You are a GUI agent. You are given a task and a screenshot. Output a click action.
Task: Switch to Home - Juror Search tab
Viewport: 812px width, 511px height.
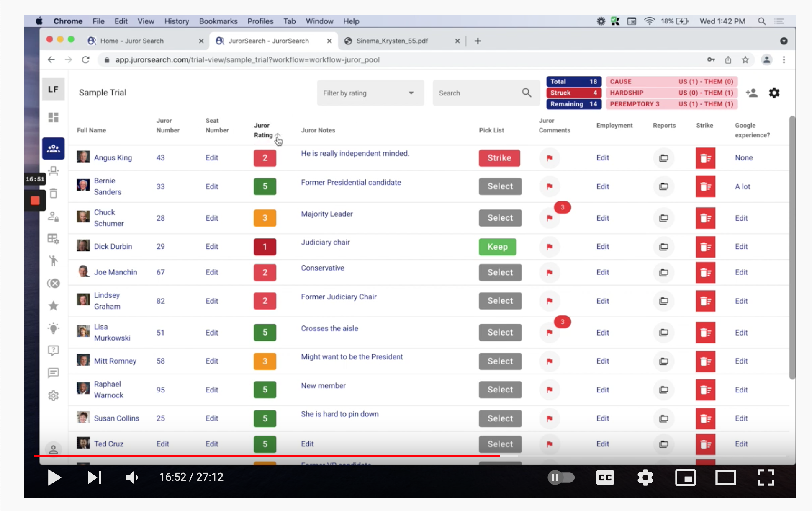[144, 41]
